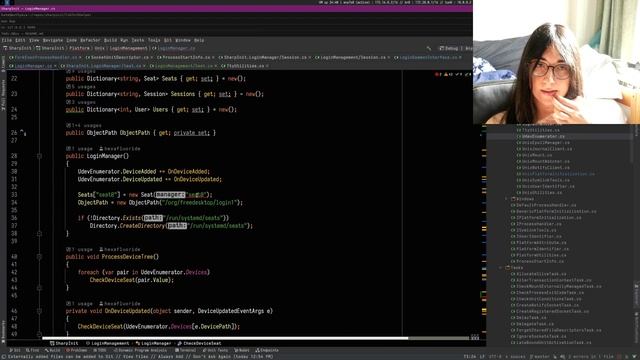
Task: Open the Edit menu
Action: point(20,40)
